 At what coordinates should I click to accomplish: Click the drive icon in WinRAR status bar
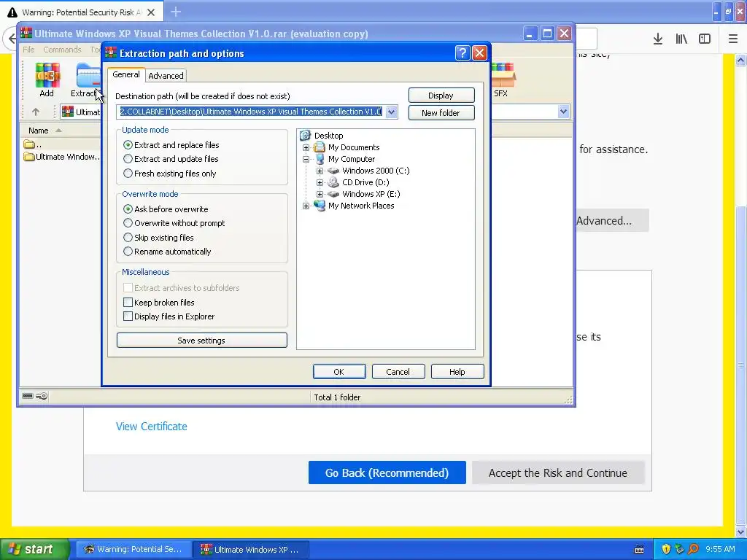28,396
